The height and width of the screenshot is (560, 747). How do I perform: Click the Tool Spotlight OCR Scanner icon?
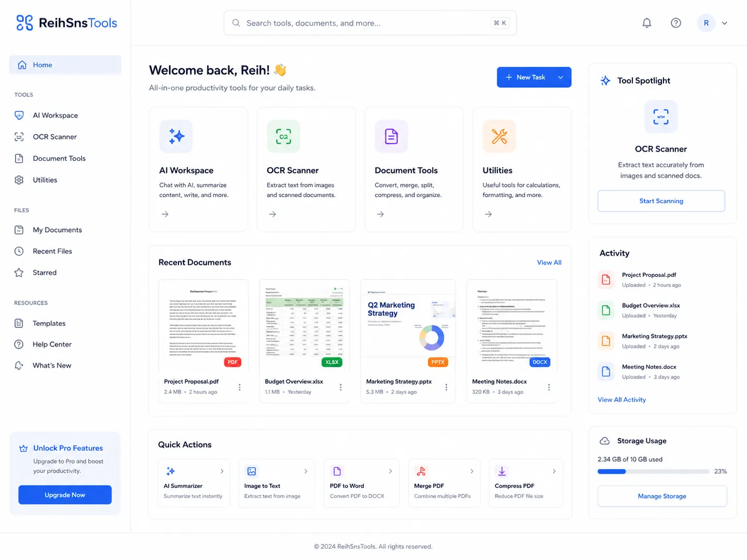661,117
